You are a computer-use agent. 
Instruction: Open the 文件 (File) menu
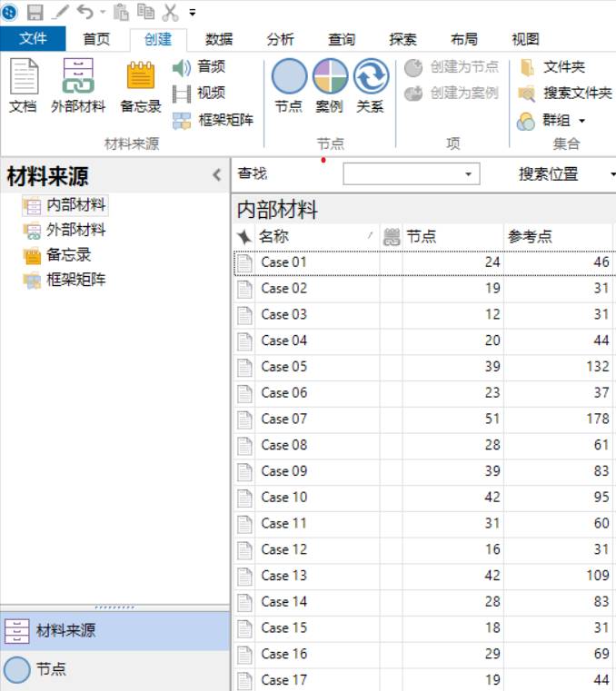point(33,39)
